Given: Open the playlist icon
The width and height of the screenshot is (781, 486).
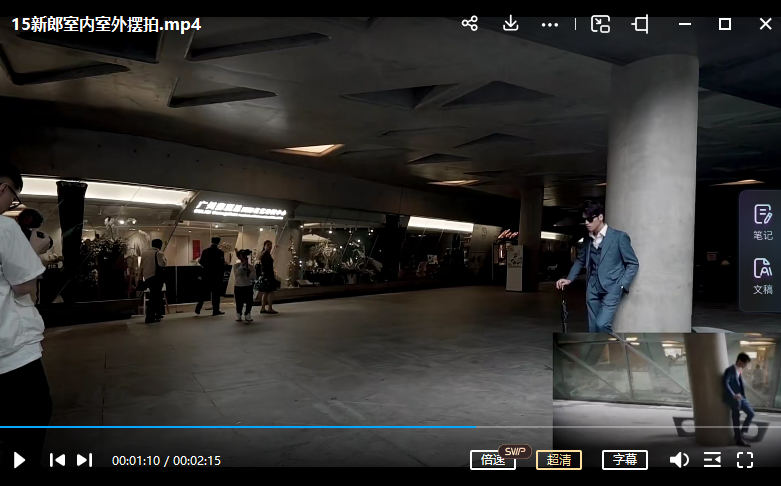Looking at the screenshot, I should [x=712, y=460].
